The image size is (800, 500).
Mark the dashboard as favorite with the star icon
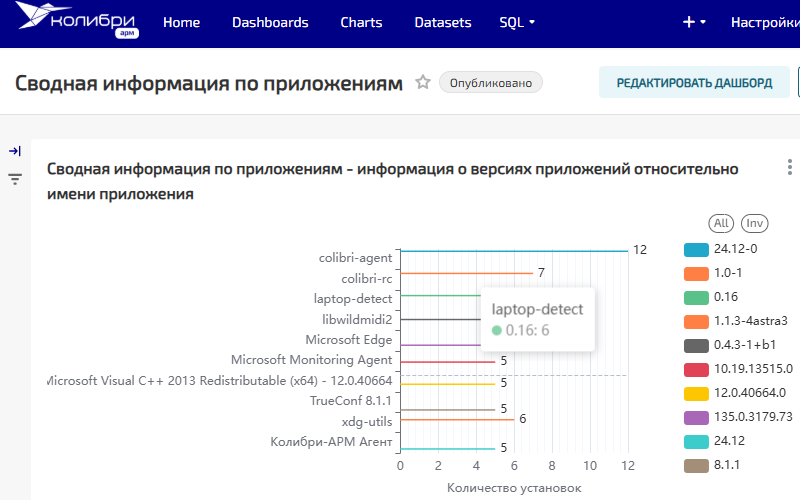coord(422,82)
